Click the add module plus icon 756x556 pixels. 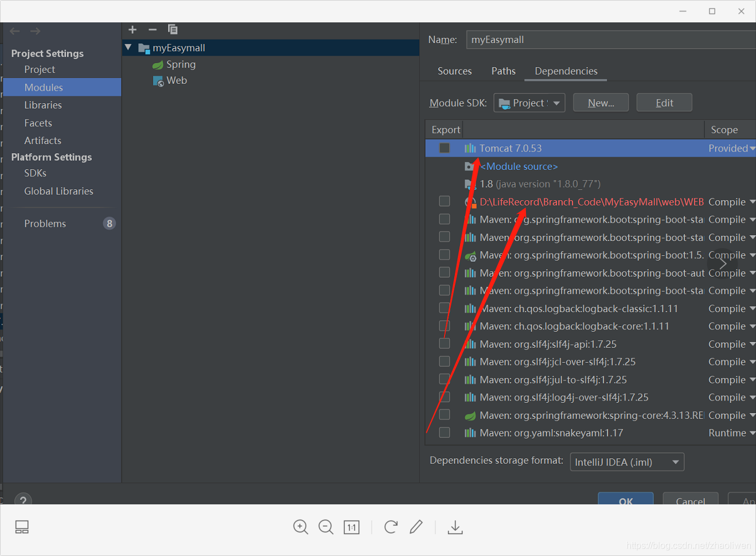pos(133,29)
